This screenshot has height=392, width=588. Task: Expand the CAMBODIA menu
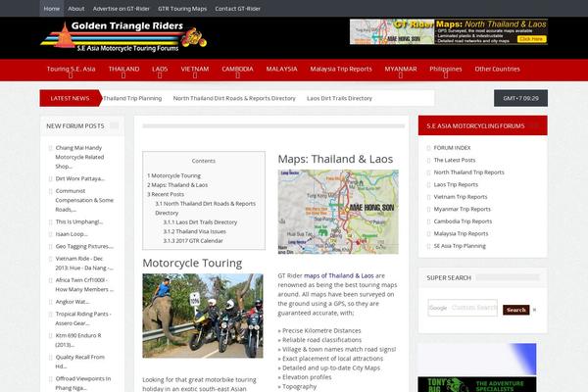[237, 71]
